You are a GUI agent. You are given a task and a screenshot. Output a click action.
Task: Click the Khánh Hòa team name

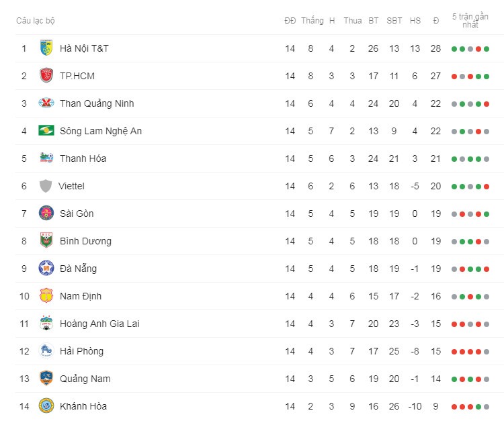click(83, 406)
